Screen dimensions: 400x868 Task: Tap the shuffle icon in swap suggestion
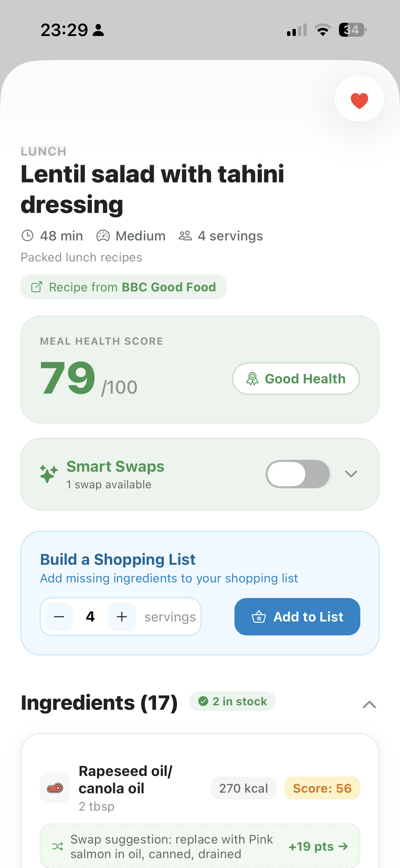tap(57, 846)
